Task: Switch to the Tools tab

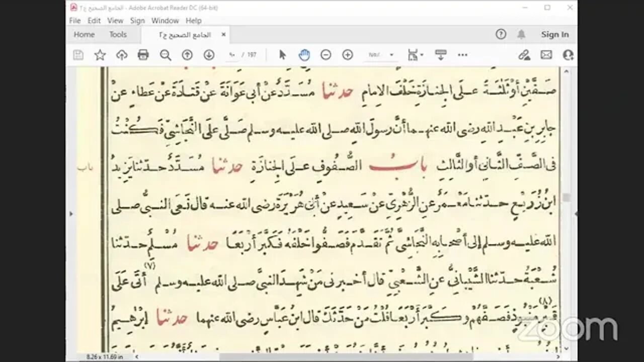Action: (118, 34)
